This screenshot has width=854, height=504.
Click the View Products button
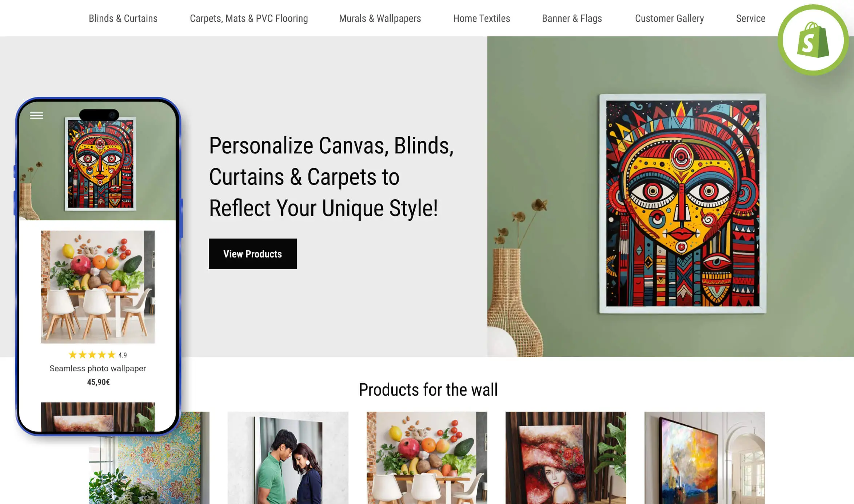coord(253,254)
